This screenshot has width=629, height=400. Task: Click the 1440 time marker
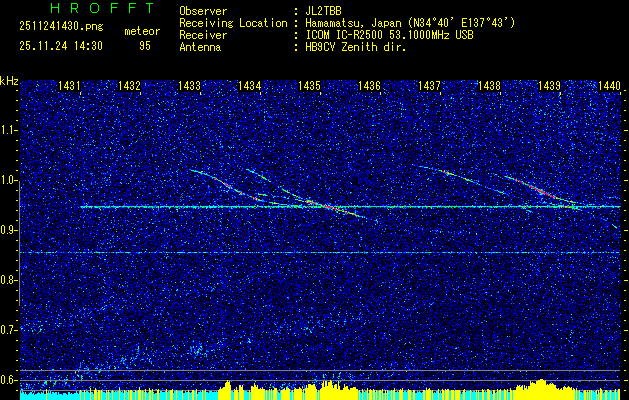(609, 87)
